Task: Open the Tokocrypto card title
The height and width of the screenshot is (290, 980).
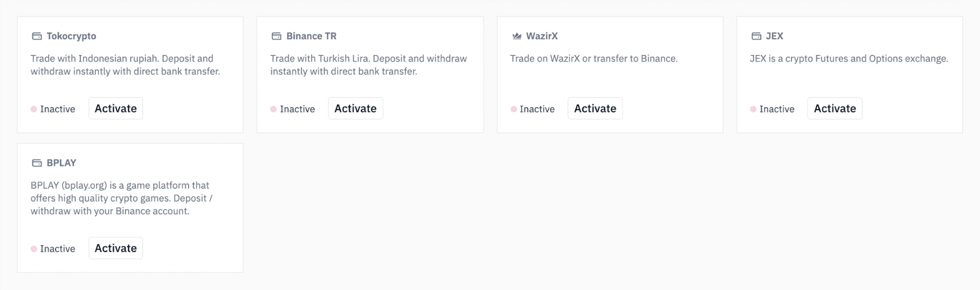Action: [x=71, y=36]
